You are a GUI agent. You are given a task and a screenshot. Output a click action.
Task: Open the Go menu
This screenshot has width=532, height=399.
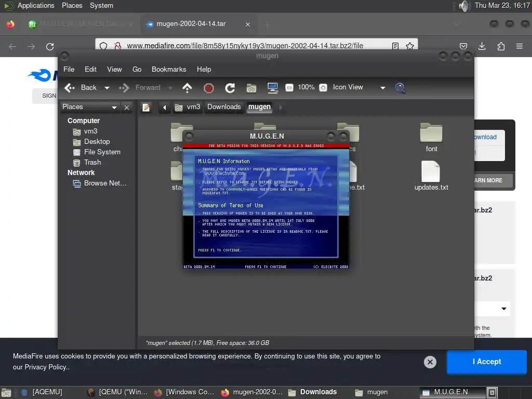click(137, 69)
